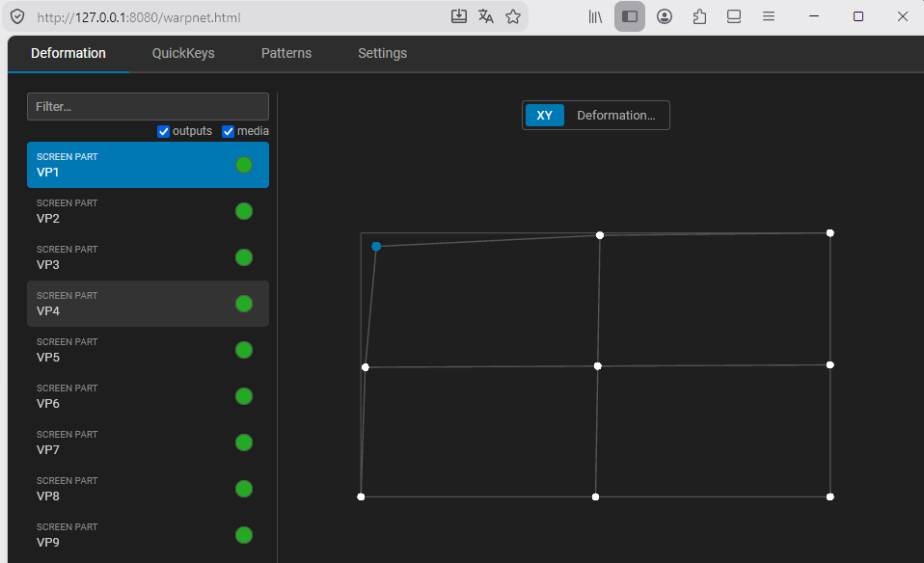Click the green status dot for VP1
The width and height of the screenshot is (924, 563).
point(244,165)
